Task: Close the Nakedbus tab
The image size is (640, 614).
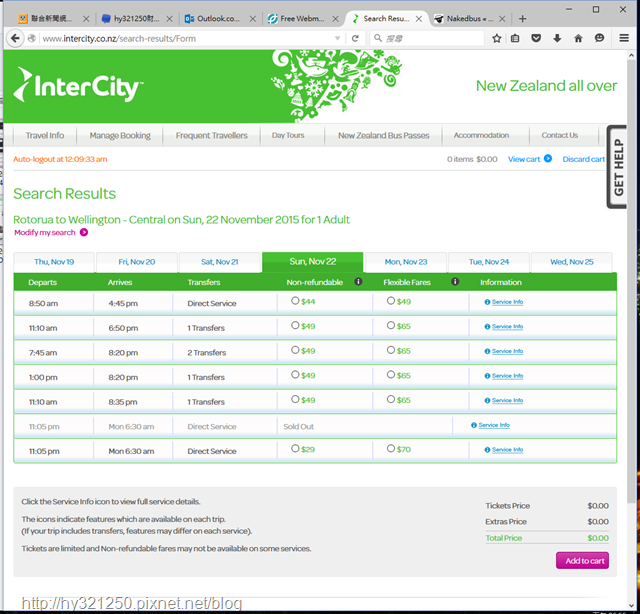Action: click(502, 19)
